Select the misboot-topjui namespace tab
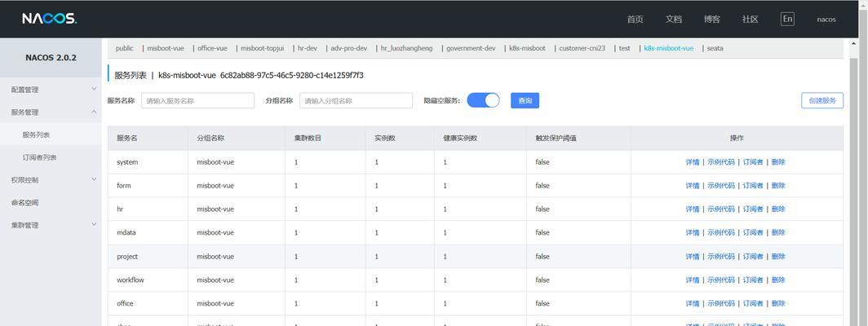This screenshot has height=326, width=868. coord(263,48)
